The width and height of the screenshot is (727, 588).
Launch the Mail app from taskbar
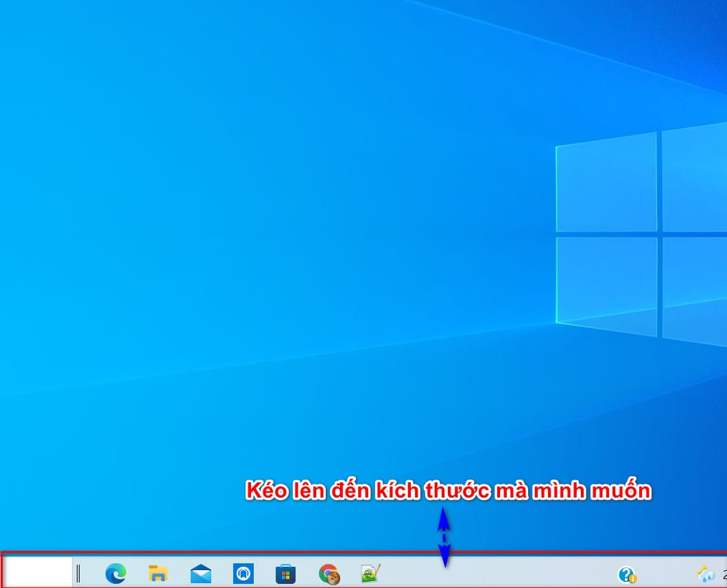pos(201,574)
